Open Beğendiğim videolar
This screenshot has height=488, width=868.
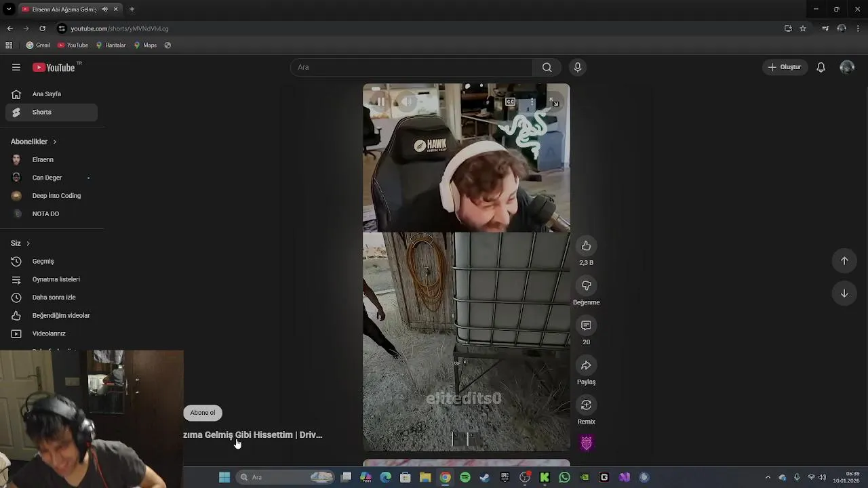point(52,316)
